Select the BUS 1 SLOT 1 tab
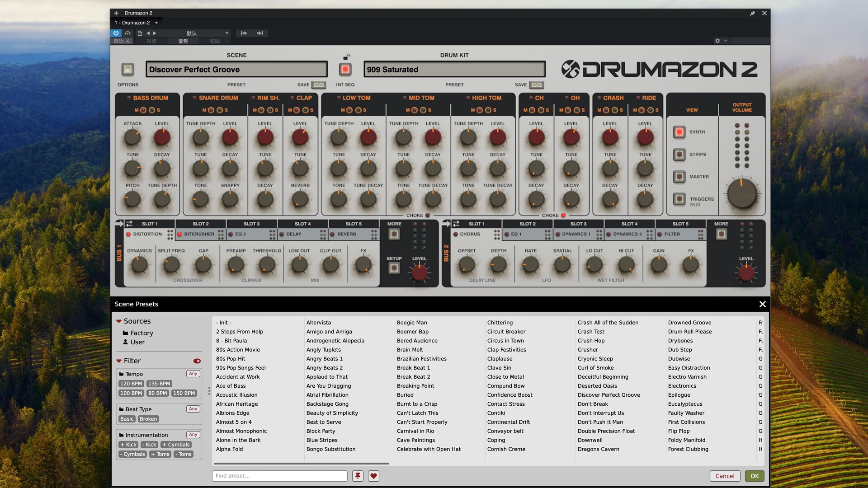 pos(150,224)
